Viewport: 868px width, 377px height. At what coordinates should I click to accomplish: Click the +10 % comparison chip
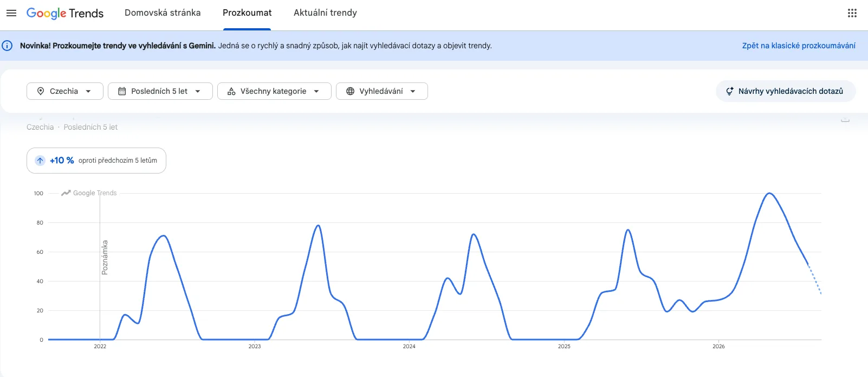coord(96,161)
